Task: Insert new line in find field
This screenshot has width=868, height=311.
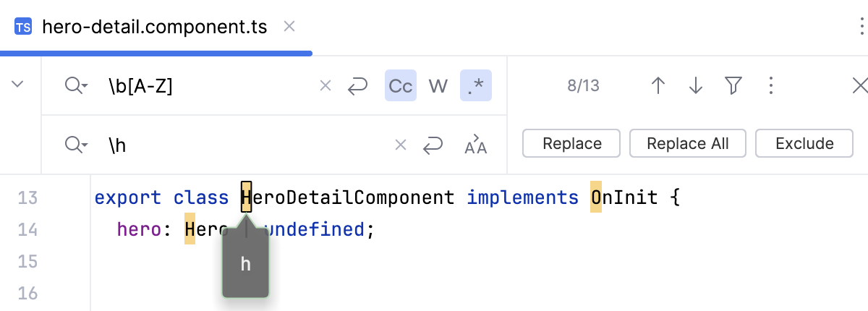Action: coord(357,86)
